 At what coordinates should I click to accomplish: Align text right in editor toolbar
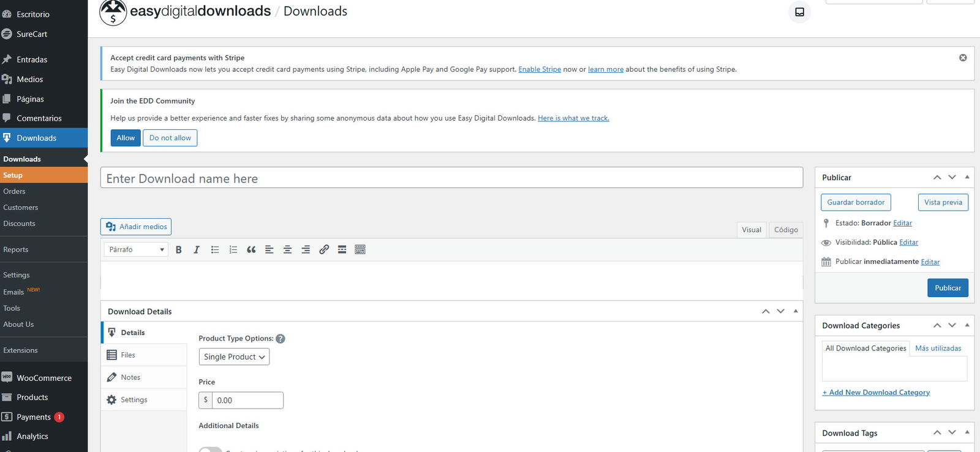306,249
